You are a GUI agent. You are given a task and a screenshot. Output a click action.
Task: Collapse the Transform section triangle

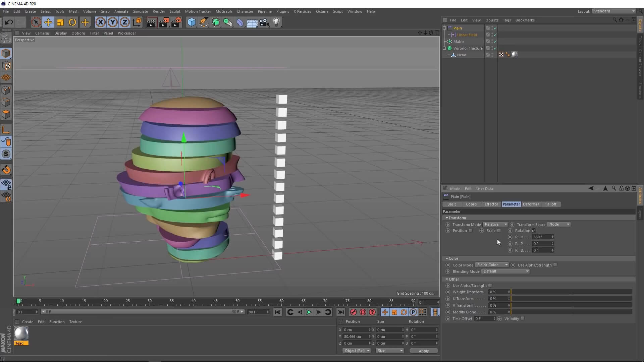point(447,218)
